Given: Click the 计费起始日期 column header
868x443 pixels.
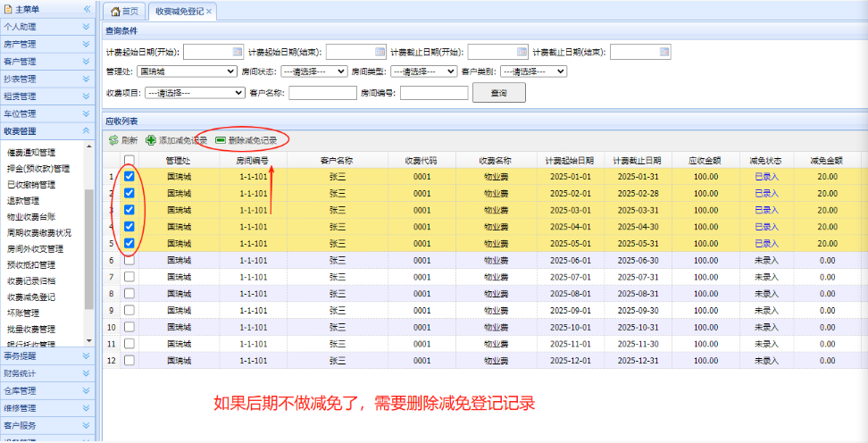Looking at the screenshot, I should [570, 161].
